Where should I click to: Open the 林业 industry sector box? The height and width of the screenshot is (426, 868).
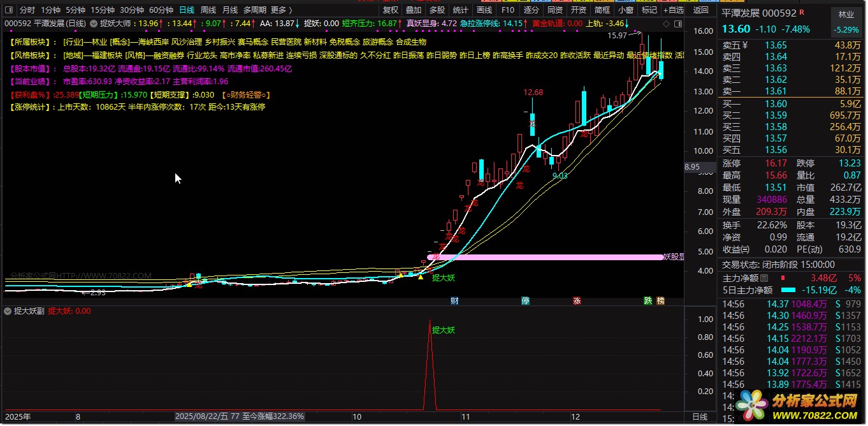846,22
